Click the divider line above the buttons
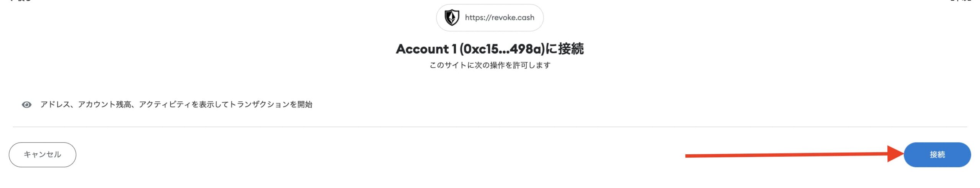 pyautogui.click(x=490, y=127)
